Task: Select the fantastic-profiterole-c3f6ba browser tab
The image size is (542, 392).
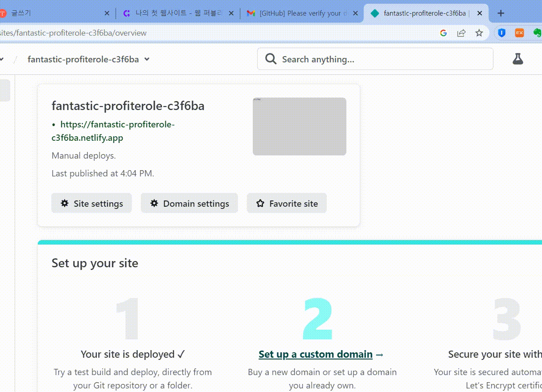Action: click(x=426, y=13)
